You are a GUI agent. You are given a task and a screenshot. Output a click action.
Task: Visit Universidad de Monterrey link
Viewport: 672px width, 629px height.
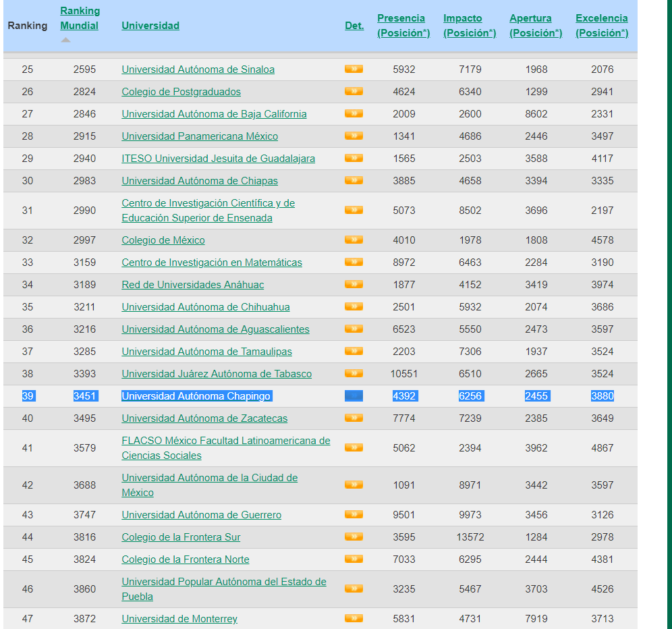point(179,619)
